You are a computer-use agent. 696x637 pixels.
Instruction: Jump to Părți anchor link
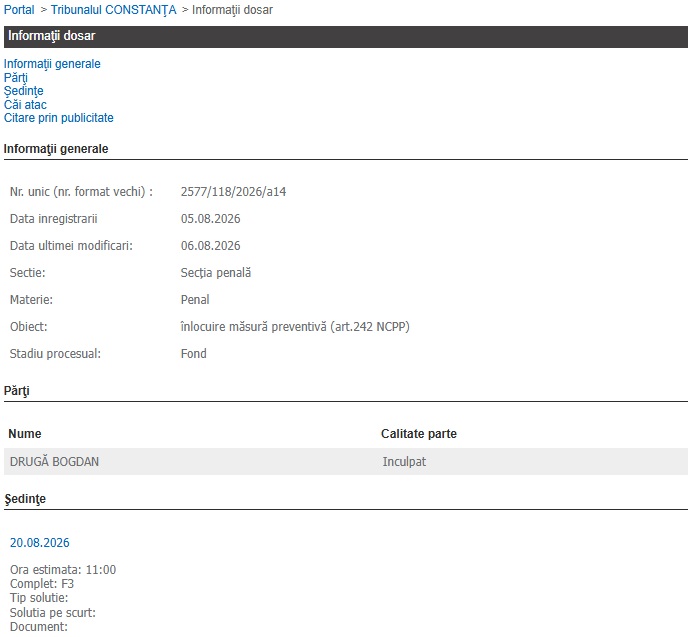16,78
